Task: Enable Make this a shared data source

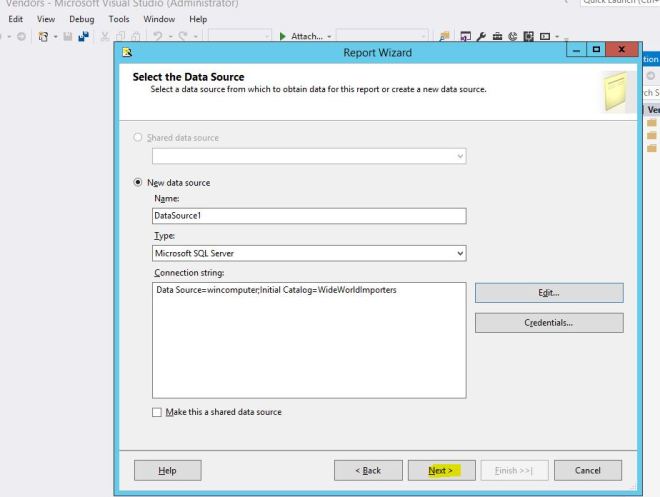Action: pos(155,412)
